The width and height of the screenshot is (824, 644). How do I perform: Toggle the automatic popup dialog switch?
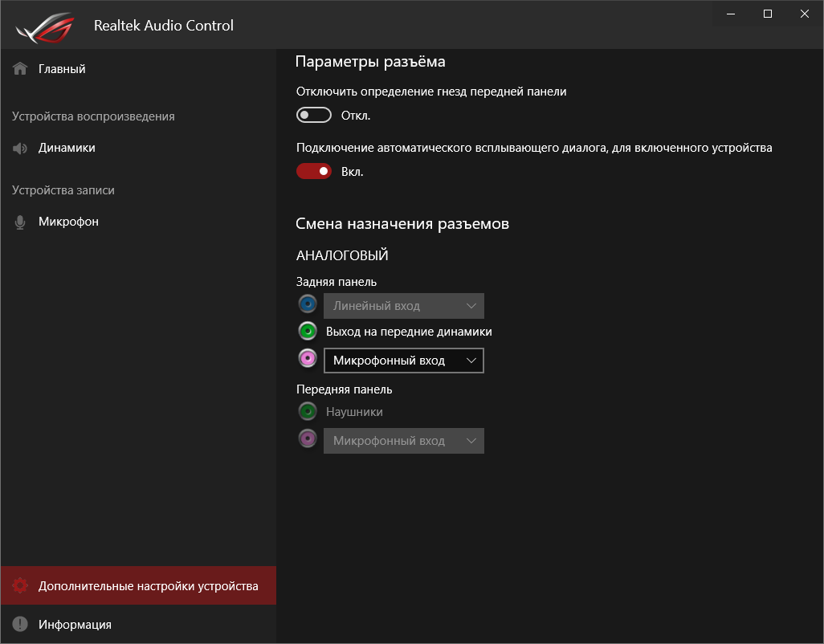314,171
